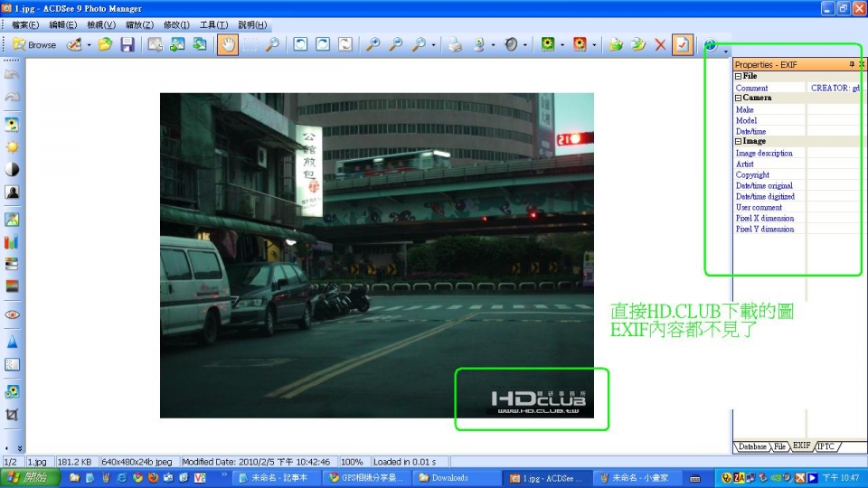Open the 檔案(F) menu
This screenshot has width=868, height=488.
[25, 25]
